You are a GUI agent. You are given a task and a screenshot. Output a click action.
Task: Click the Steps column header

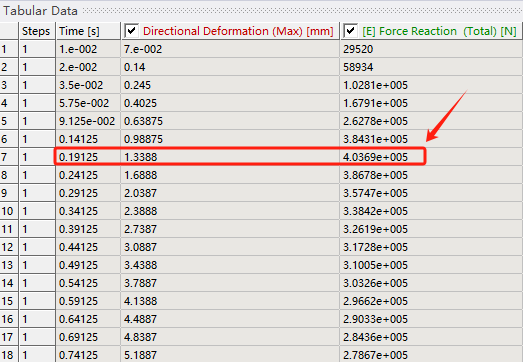pyautogui.click(x=36, y=31)
